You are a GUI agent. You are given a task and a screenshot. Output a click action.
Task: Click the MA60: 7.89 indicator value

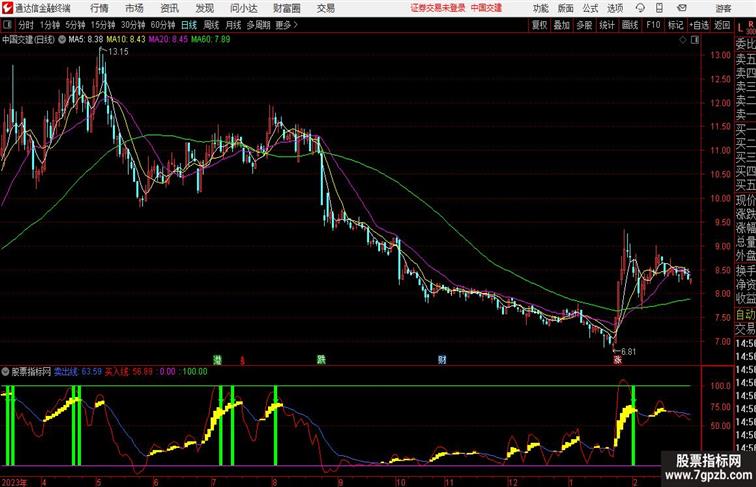coord(211,40)
